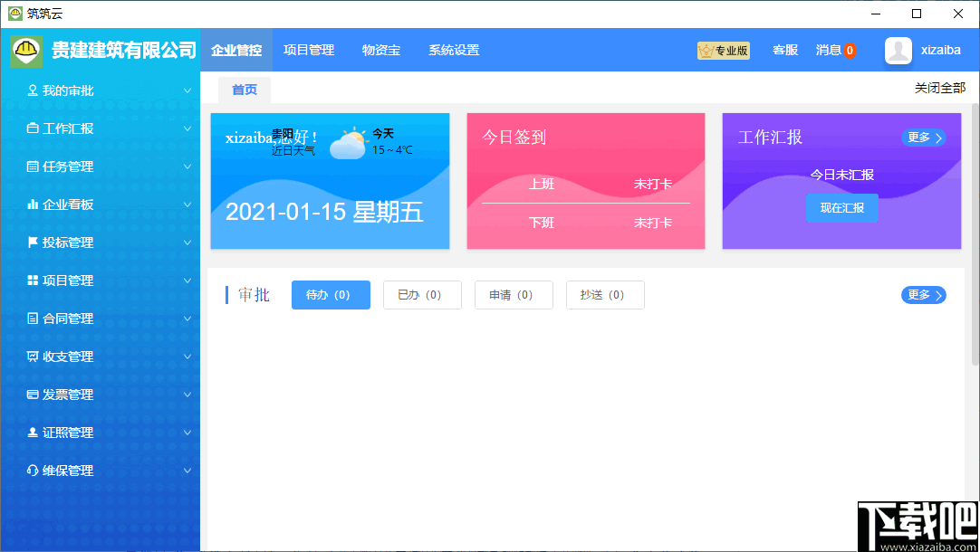Switch to the 首页 tab
This screenshot has width=980, height=552.
245,90
